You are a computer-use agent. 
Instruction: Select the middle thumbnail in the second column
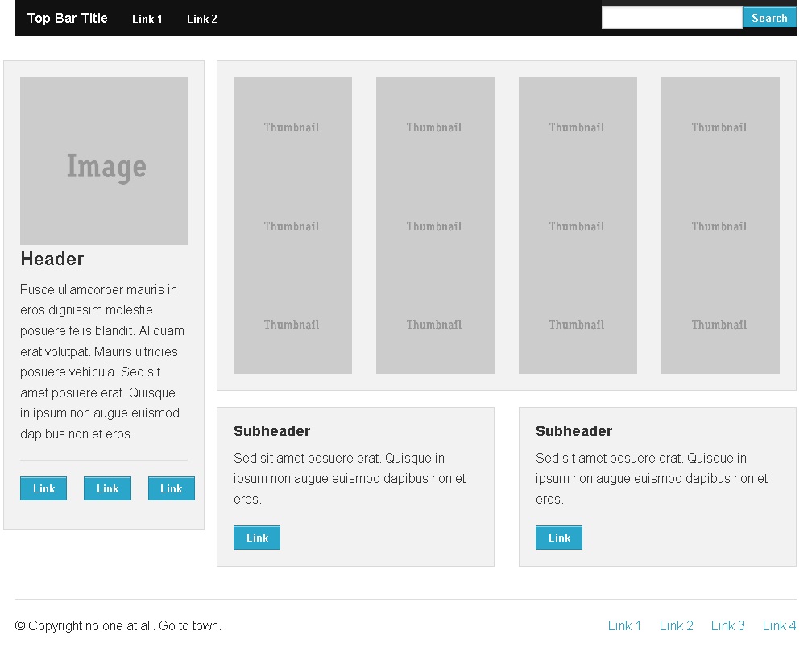(434, 226)
